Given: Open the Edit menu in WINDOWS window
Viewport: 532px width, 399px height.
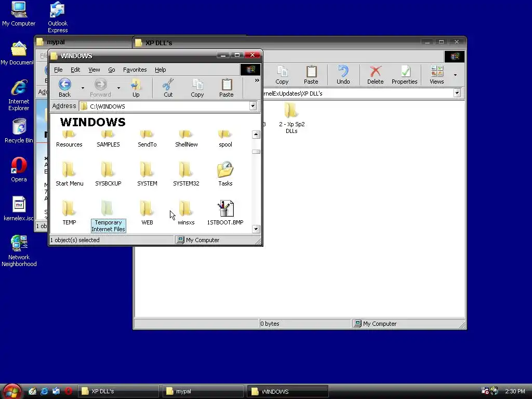Looking at the screenshot, I should 75,70.
